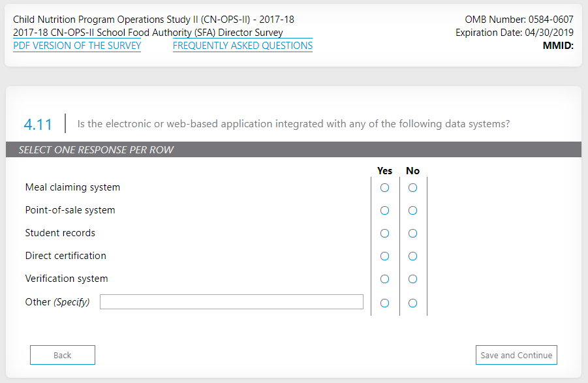Viewport: 588px width, 383px height.
Task: Open the Frequently Asked Questions link
Action: pos(243,46)
